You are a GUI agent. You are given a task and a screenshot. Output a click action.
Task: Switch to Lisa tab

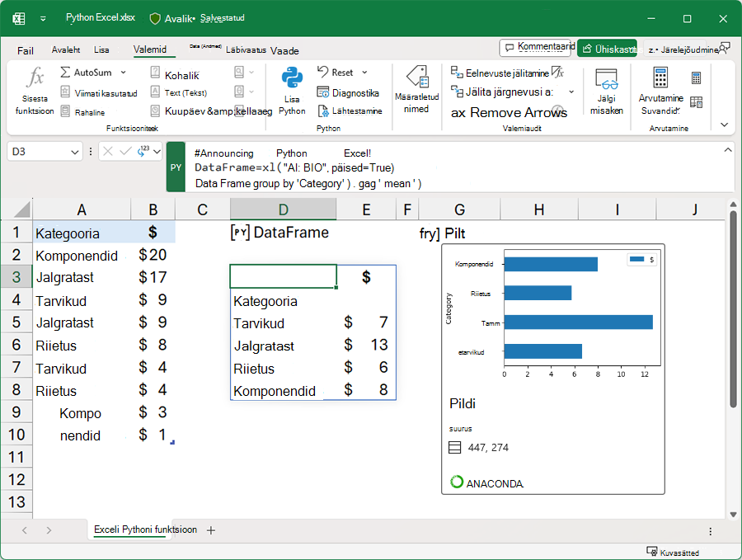(x=101, y=49)
